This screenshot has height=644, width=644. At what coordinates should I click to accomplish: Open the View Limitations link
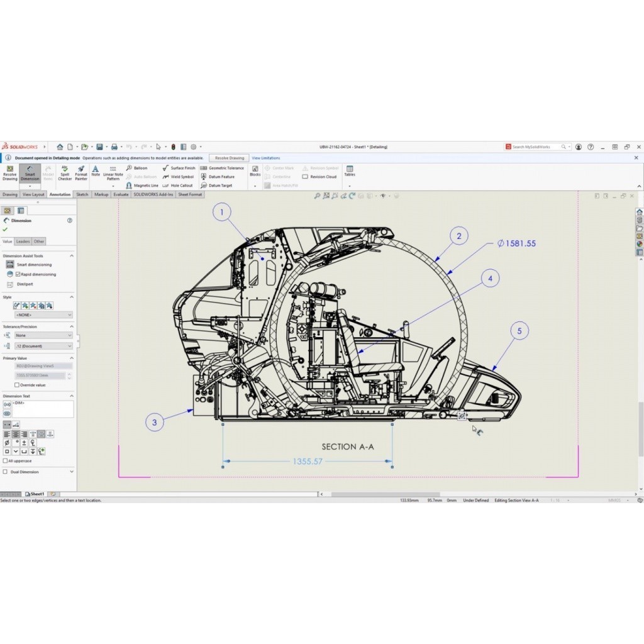tap(266, 158)
